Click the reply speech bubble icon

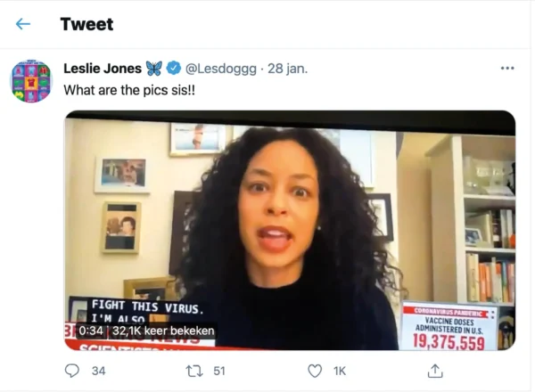point(72,371)
